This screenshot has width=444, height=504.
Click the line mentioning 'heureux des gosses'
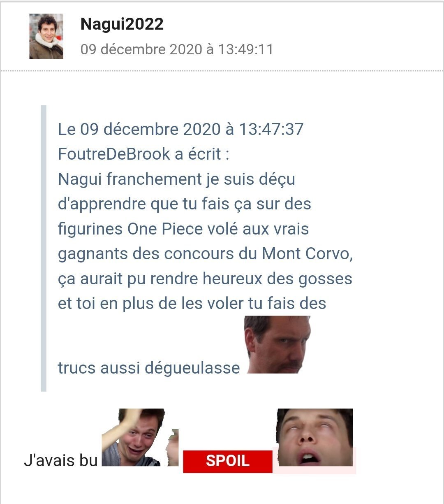click(x=205, y=279)
